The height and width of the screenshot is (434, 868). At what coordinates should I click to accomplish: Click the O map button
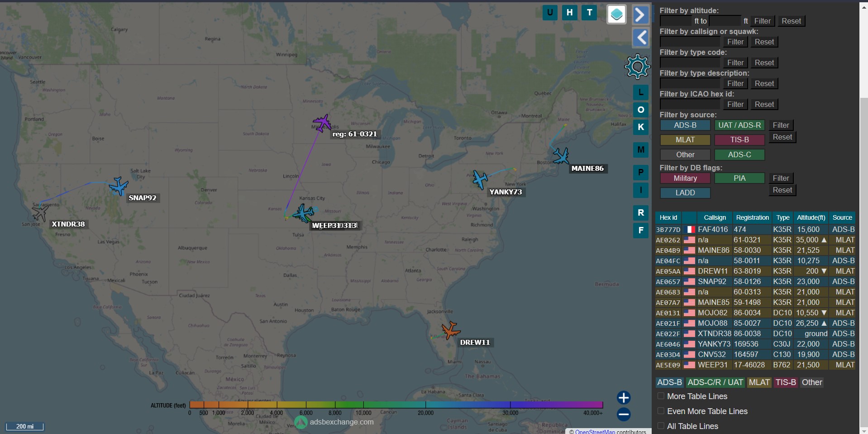[x=641, y=110]
